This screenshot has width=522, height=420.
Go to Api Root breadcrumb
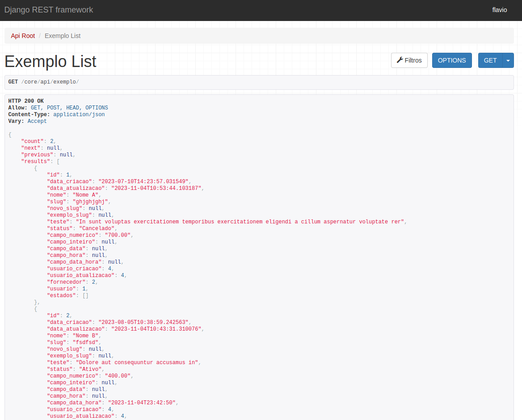coord(23,36)
